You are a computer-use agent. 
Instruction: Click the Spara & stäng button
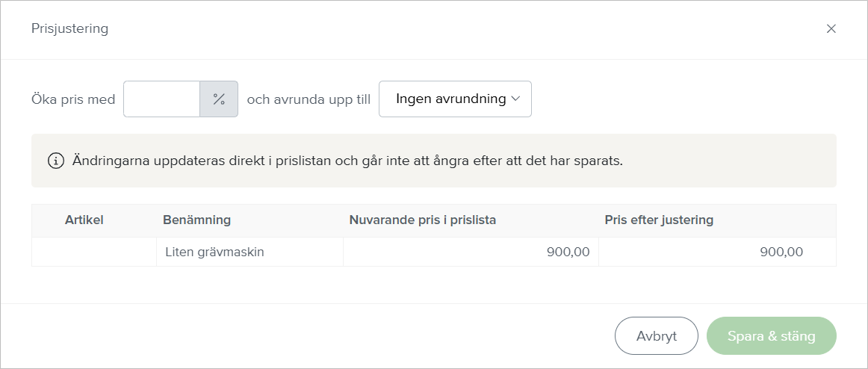tap(771, 336)
